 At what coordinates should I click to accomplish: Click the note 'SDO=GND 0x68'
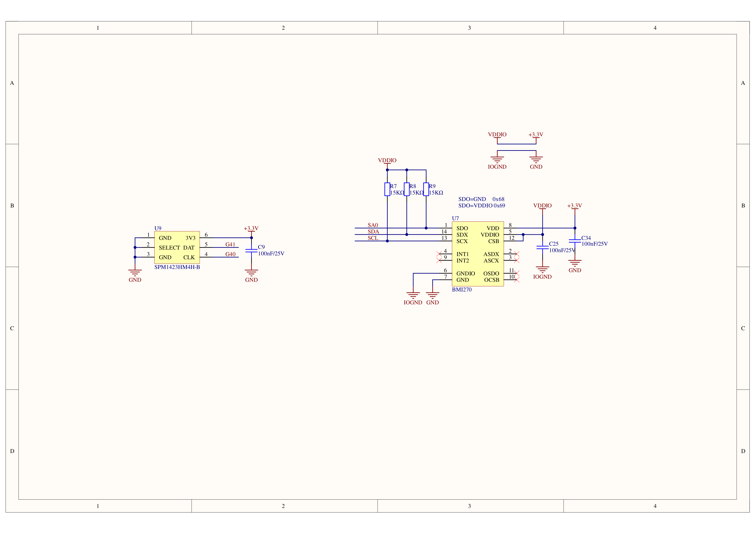pos(481,199)
